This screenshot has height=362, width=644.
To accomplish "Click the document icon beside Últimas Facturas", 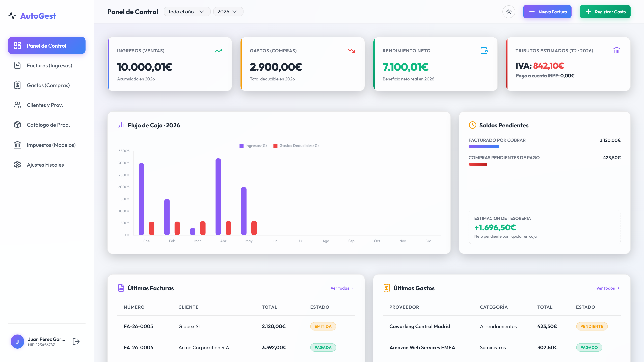I will tap(121, 288).
